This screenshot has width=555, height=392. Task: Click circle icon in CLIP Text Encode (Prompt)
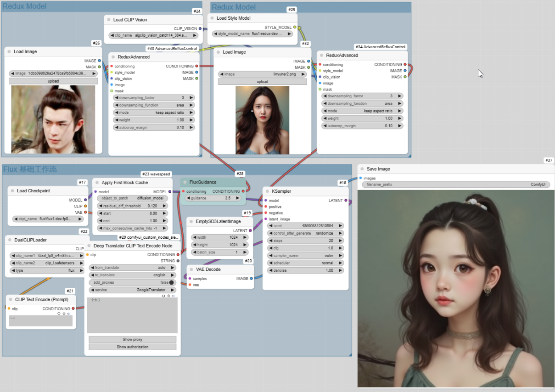59,314
